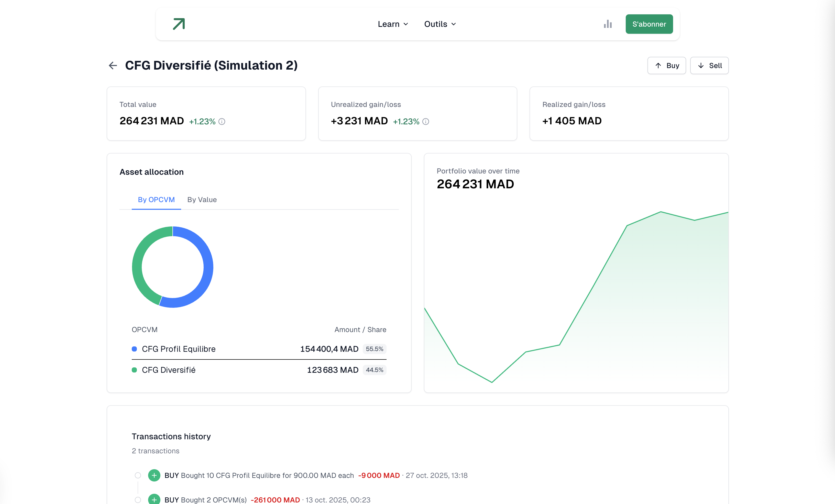Click the Sell button

tap(709, 65)
